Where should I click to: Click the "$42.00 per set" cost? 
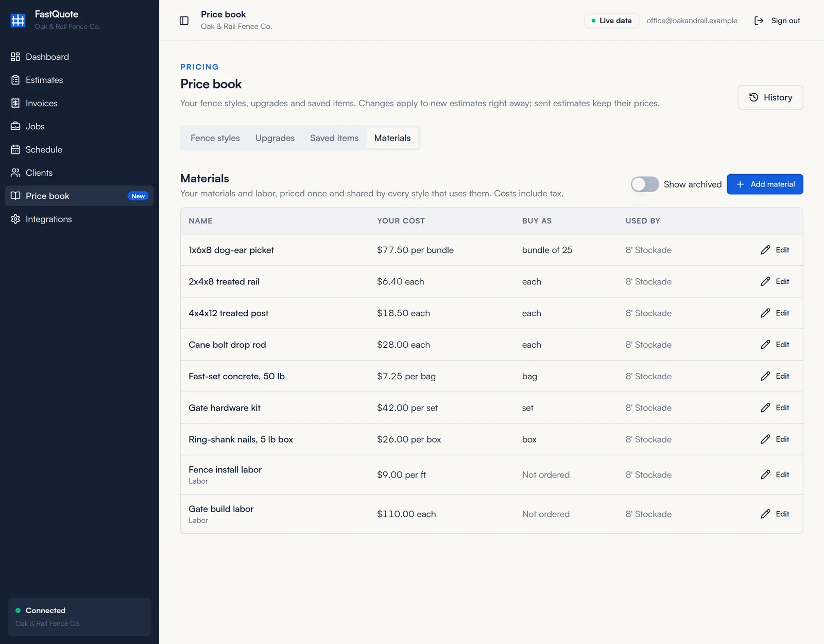tap(407, 408)
